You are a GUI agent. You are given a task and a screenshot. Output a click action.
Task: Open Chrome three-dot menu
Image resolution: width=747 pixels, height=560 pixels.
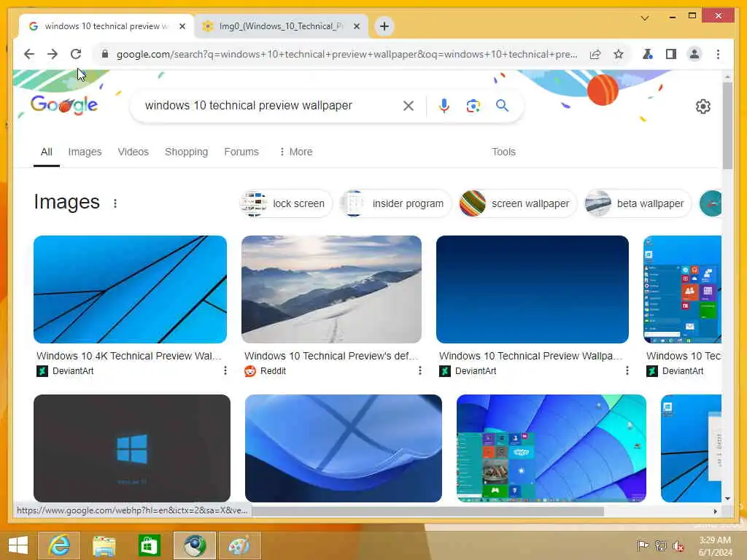(x=718, y=54)
